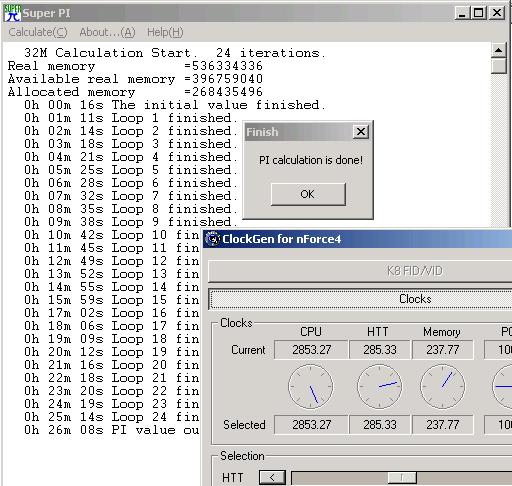Screen dimensions: 512x486
Task: Click the ClockGen title bar icon
Action: (x=212, y=239)
